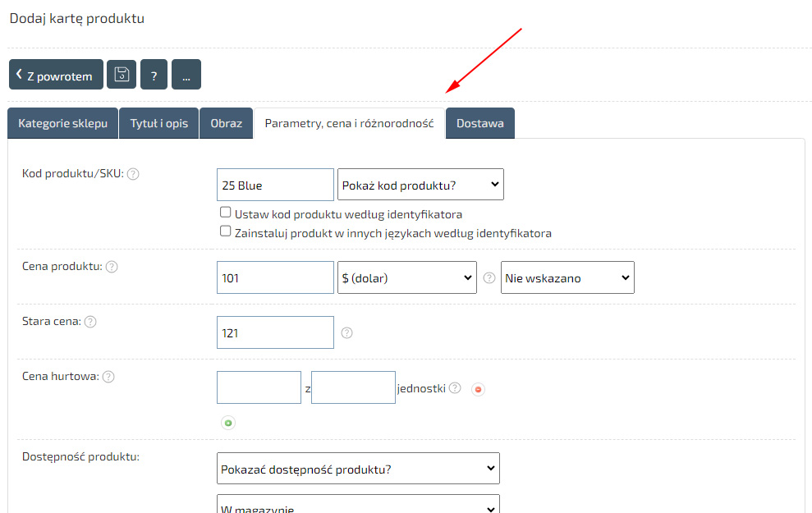Remove wholesale price row with red minus icon
The width and height of the screenshot is (812, 513).
(x=479, y=389)
